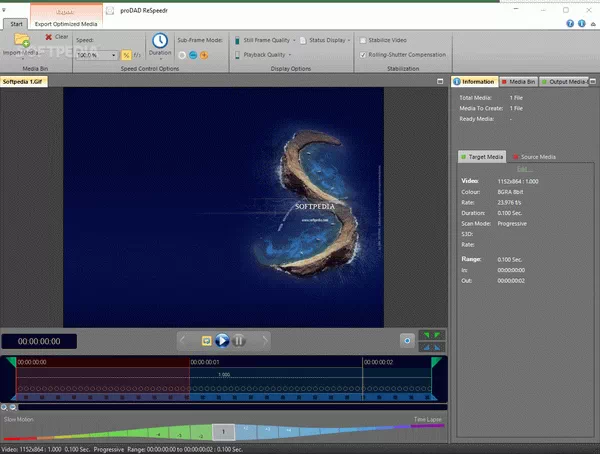Expand the Status Display dropdown

coord(349,40)
